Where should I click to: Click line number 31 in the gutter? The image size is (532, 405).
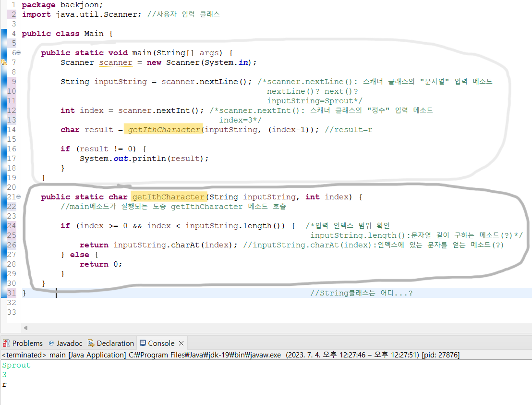point(12,293)
